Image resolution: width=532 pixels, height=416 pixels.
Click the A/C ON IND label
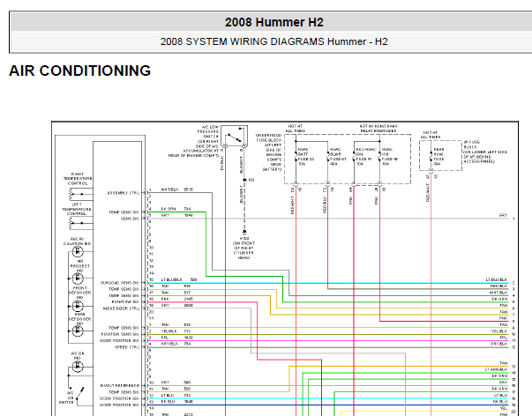pos(78,356)
